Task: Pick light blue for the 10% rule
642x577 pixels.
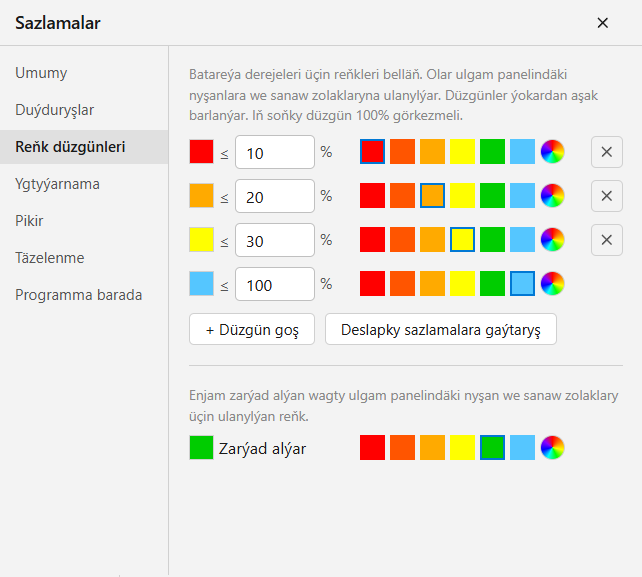Action: pyautogui.click(x=522, y=152)
